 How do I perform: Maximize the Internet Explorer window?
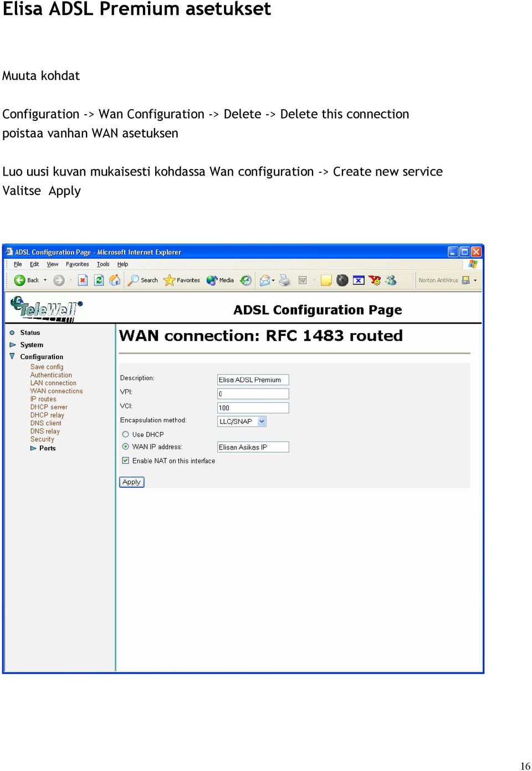click(464, 252)
